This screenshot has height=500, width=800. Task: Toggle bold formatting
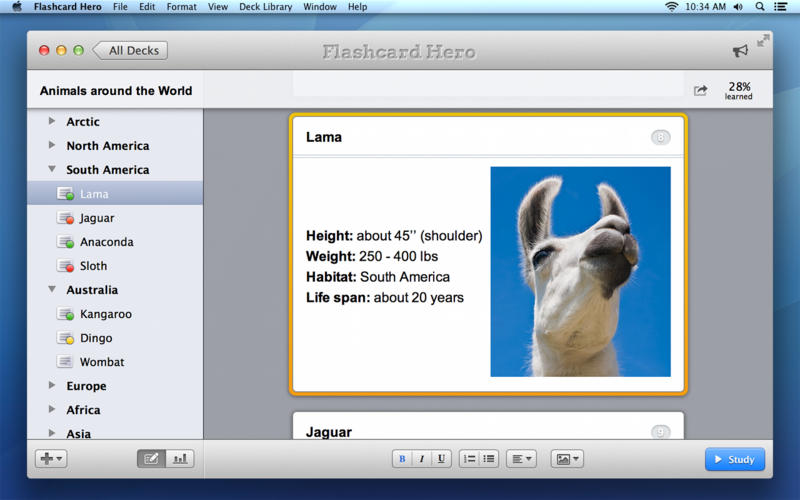402,459
